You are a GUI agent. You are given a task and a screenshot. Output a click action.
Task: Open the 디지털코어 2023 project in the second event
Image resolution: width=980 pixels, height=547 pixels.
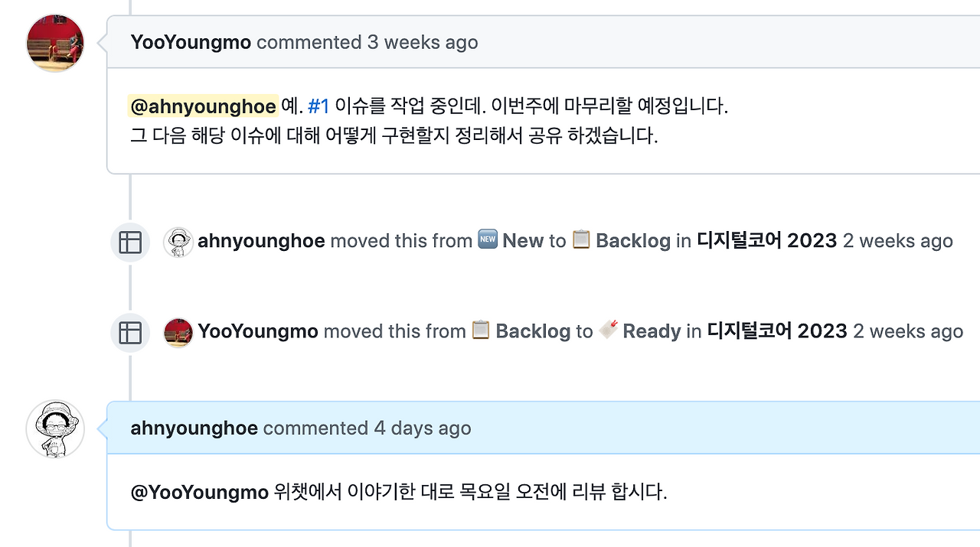tap(777, 331)
